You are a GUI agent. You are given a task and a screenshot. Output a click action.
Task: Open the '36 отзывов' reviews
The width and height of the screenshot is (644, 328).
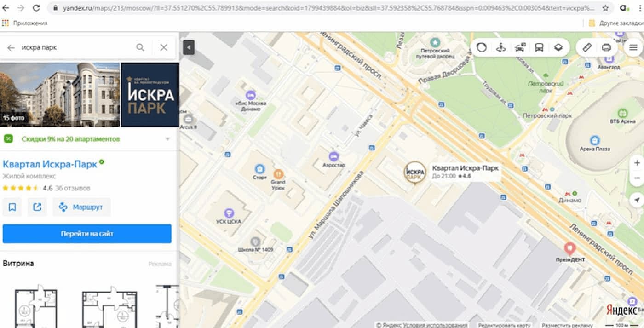tap(73, 188)
